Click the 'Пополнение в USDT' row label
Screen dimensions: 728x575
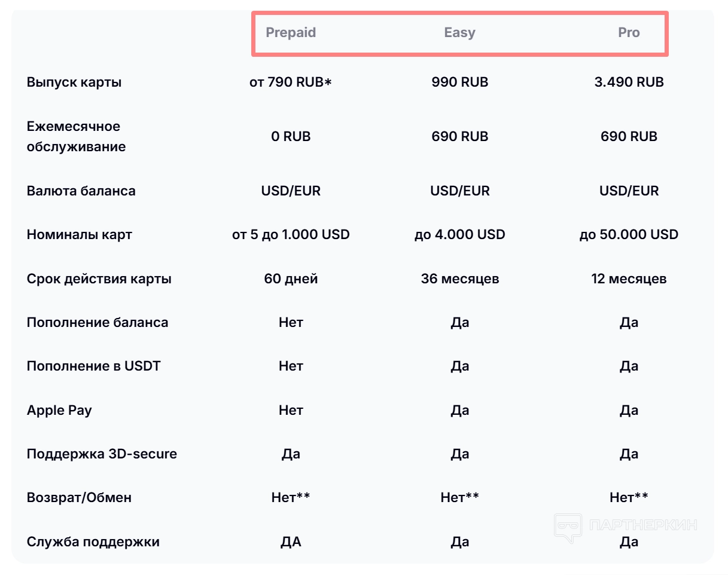click(x=93, y=366)
